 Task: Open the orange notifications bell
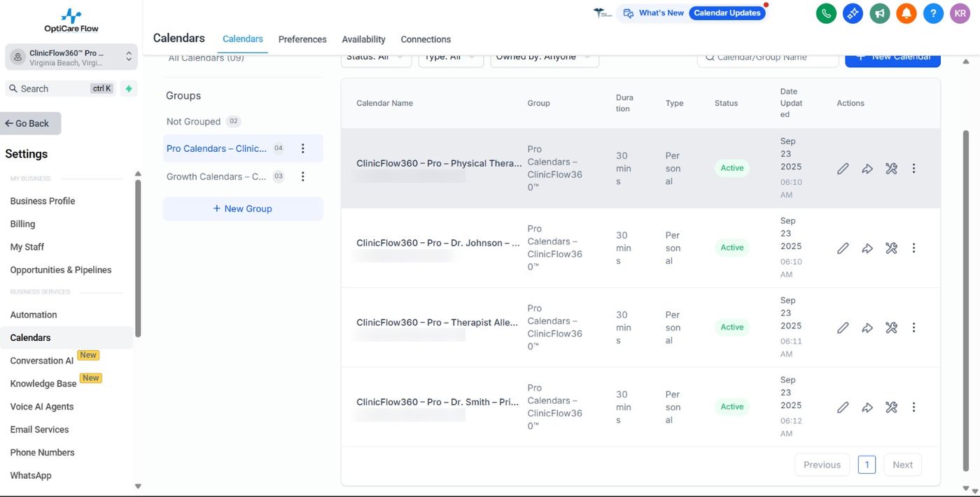[x=906, y=13]
